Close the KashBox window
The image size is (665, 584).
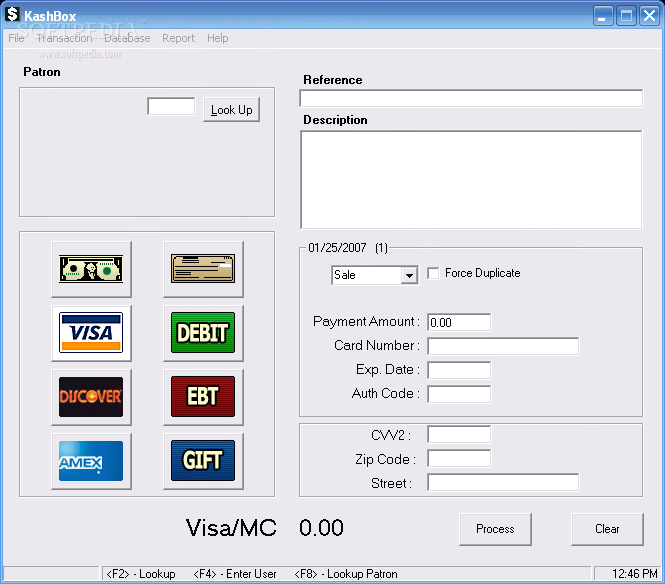(x=649, y=16)
